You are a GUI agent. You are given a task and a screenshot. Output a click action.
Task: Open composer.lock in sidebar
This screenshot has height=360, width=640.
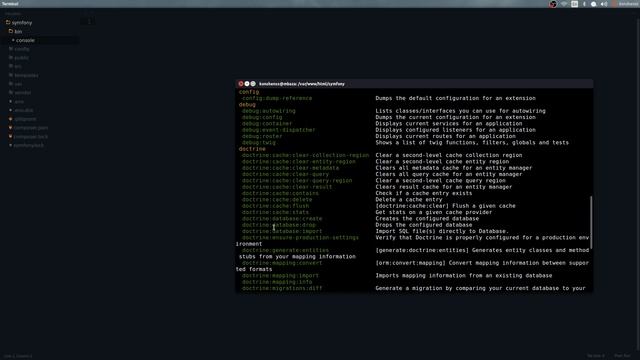(x=31, y=137)
